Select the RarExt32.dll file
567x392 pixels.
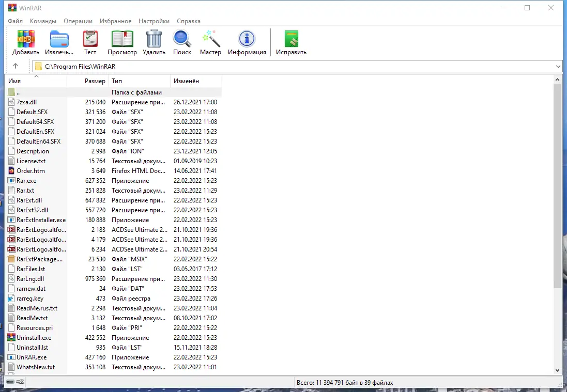pyautogui.click(x=114, y=210)
